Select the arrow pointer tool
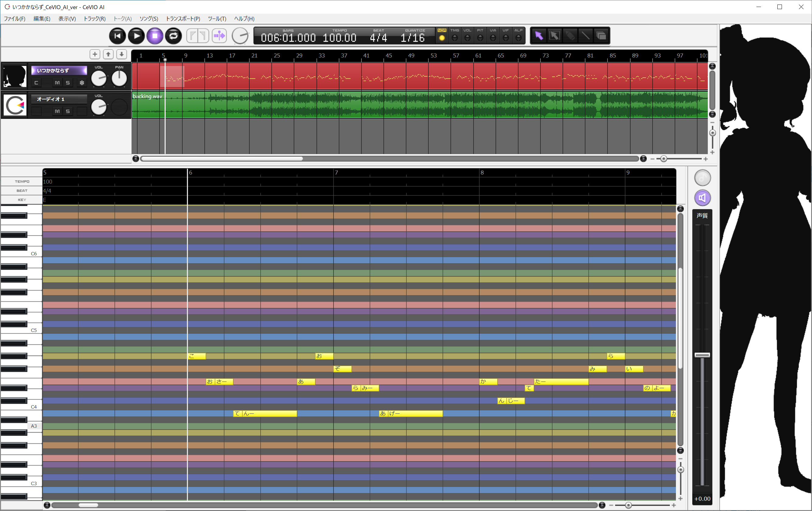The image size is (812, 511). tap(539, 36)
